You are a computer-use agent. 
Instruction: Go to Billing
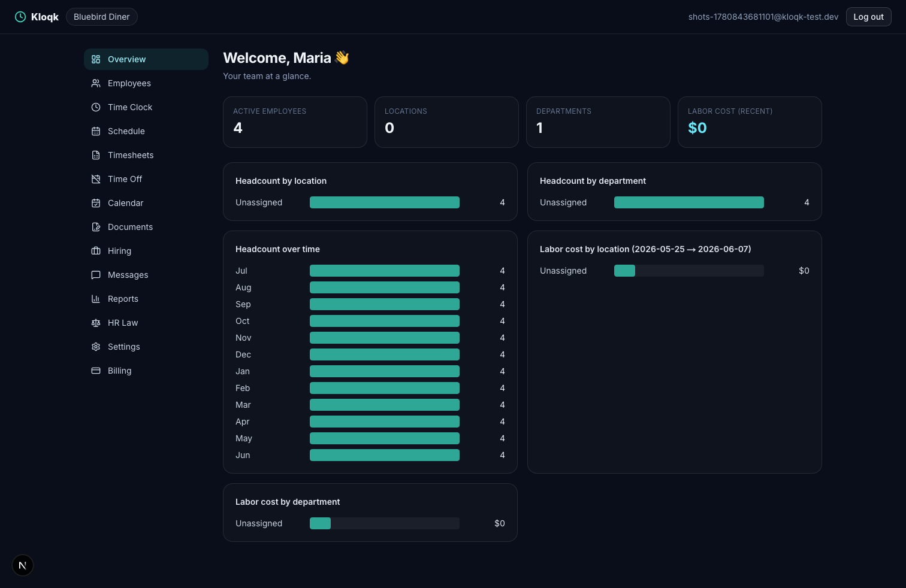pos(146,371)
